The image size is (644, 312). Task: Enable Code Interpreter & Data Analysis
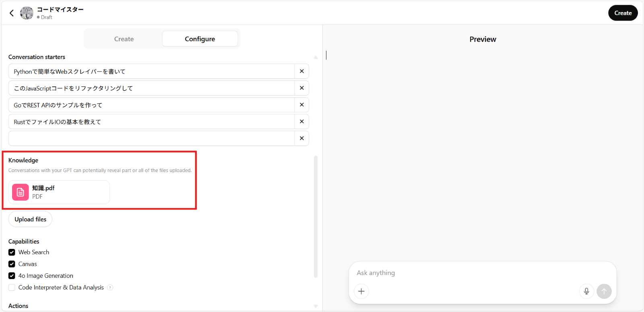(12, 287)
